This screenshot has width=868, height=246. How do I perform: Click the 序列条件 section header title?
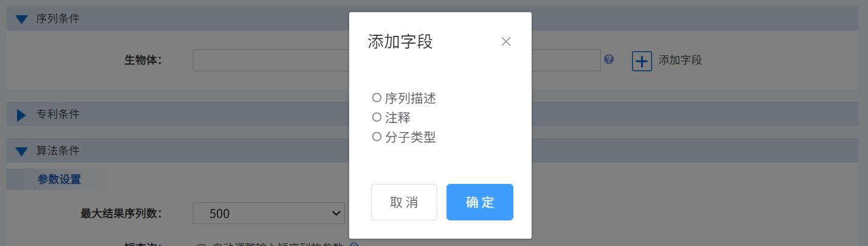click(x=58, y=19)
